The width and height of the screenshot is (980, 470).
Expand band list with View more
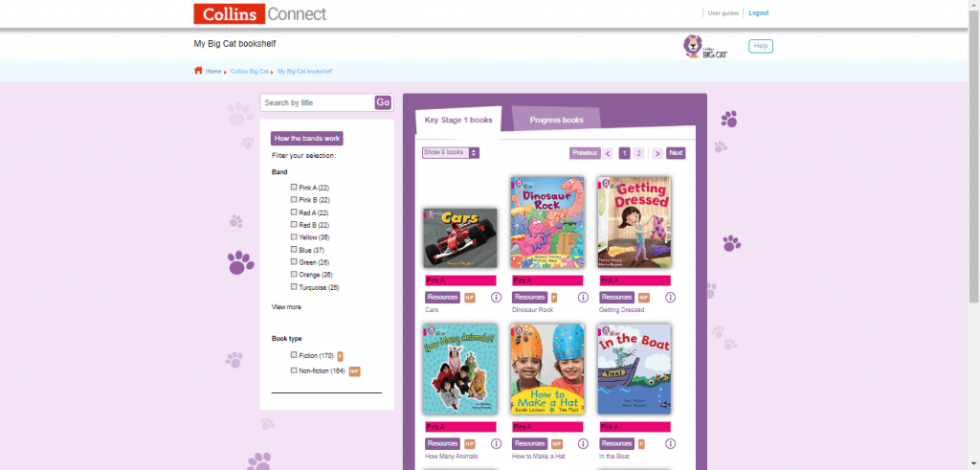pos(286,307)
